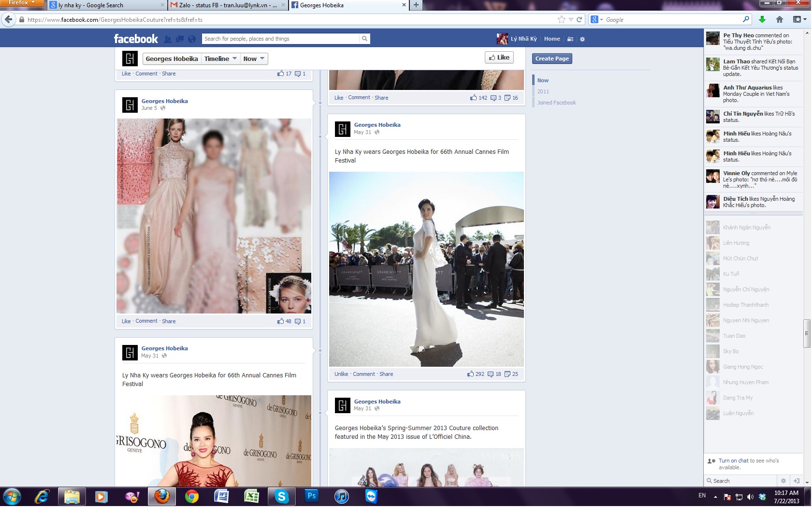Open the Facebook notifications globe icon
Screen dimensions: 812x508
point(192,39)
